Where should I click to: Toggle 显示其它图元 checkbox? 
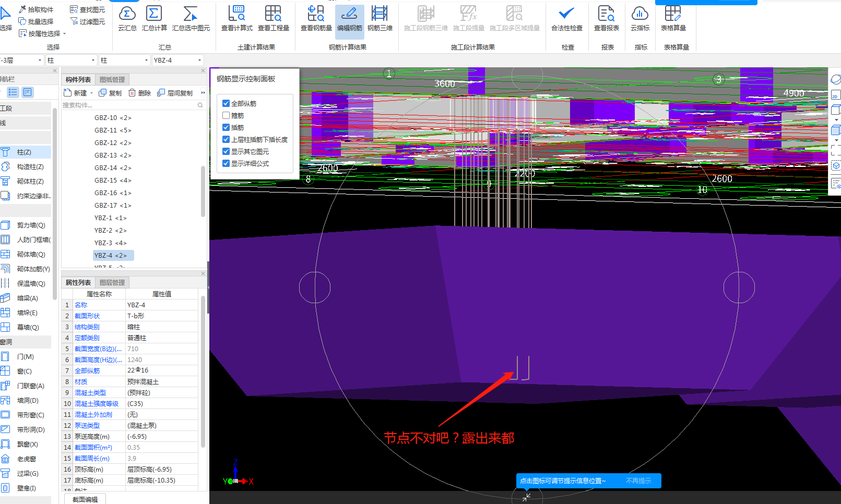(226, 151)
